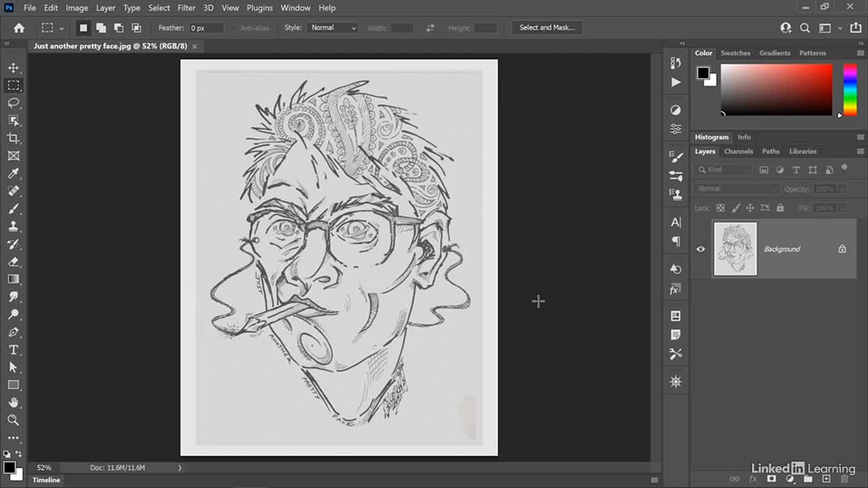868x488 pixels.
Task: Select the Zoom tool
Action: pos(14,420)
